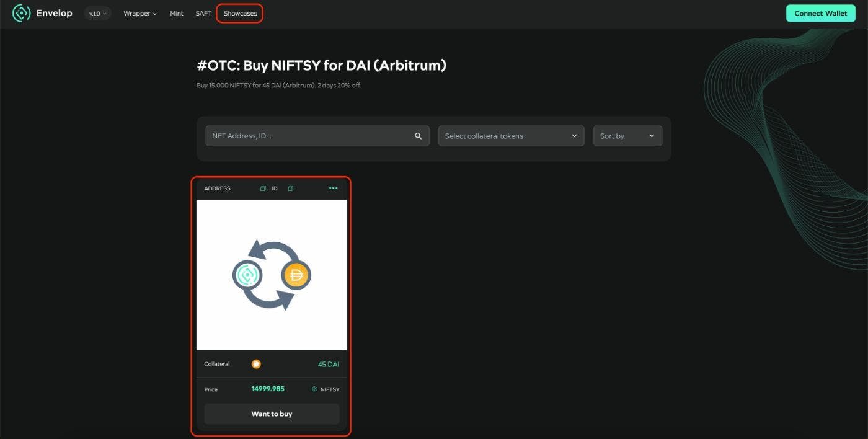Viewport: 868px width, 439px height.
Task: Open the v.1.0 version dropdown
Action: click(x=97, y=13)
